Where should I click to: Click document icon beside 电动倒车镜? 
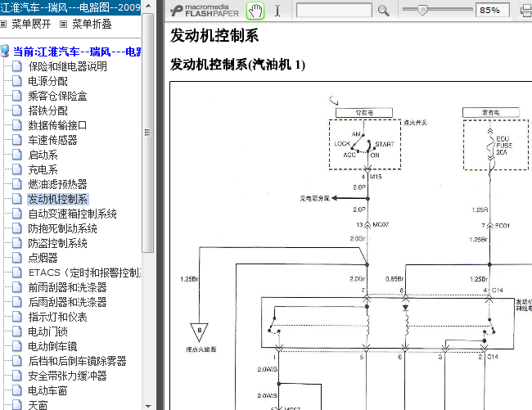tap(17, 347)
